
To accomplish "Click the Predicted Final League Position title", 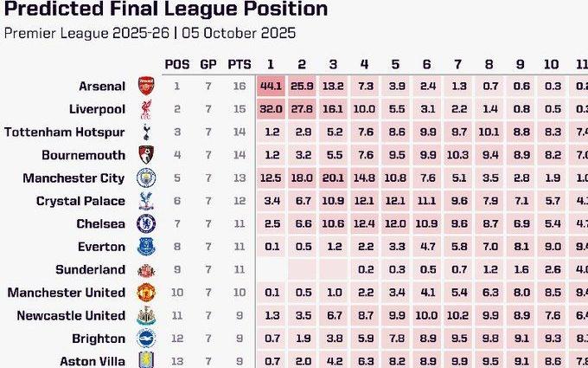I will (166, 10).
